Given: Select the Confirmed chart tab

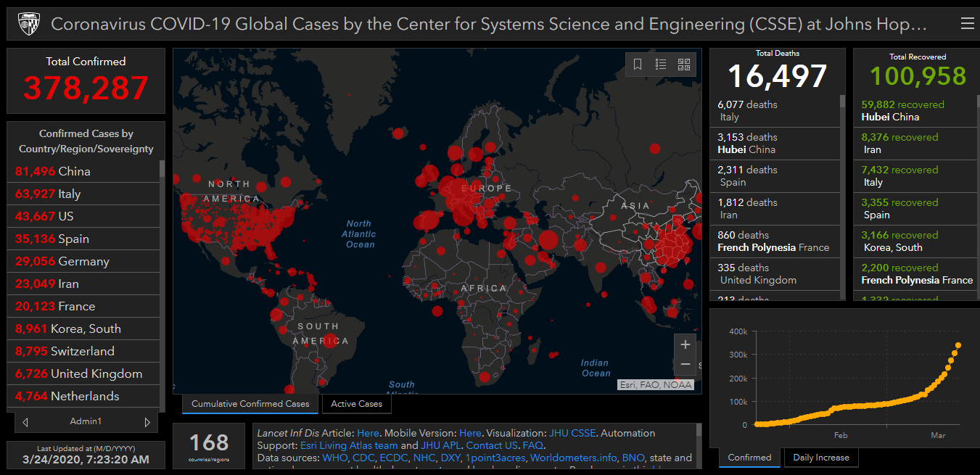Looking at the screenshot, I should (750, 458).
